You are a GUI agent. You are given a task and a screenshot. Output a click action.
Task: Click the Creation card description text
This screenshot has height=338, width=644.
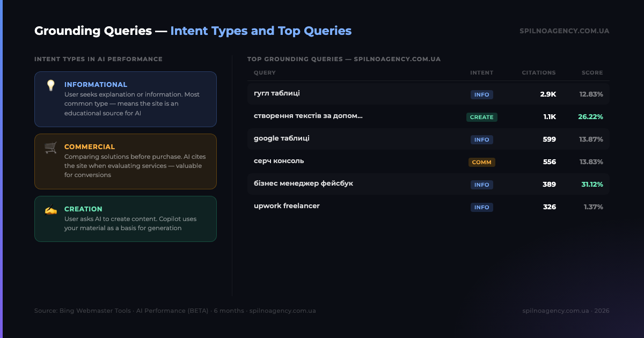pyautogui.click(x=130, y=223)
